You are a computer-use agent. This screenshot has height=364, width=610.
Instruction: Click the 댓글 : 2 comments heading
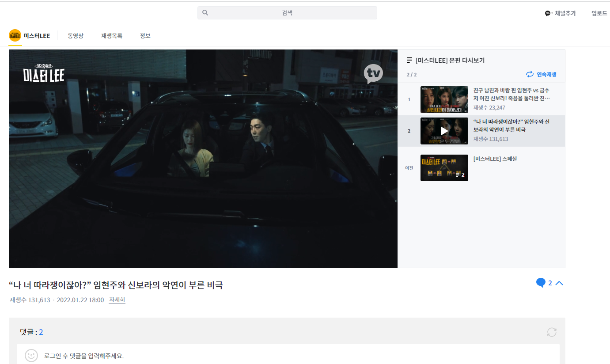[x=31, y=332]
